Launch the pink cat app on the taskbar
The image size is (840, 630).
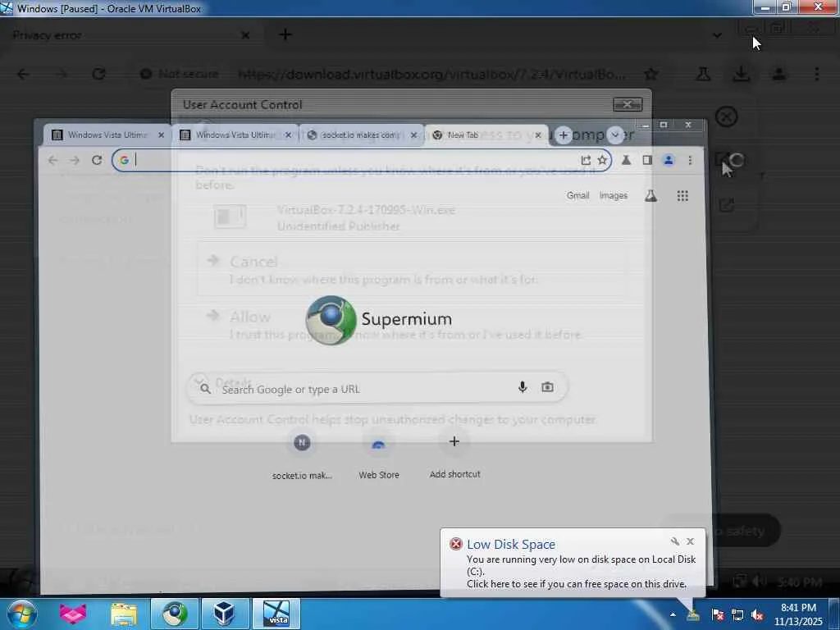click(73, 614)
